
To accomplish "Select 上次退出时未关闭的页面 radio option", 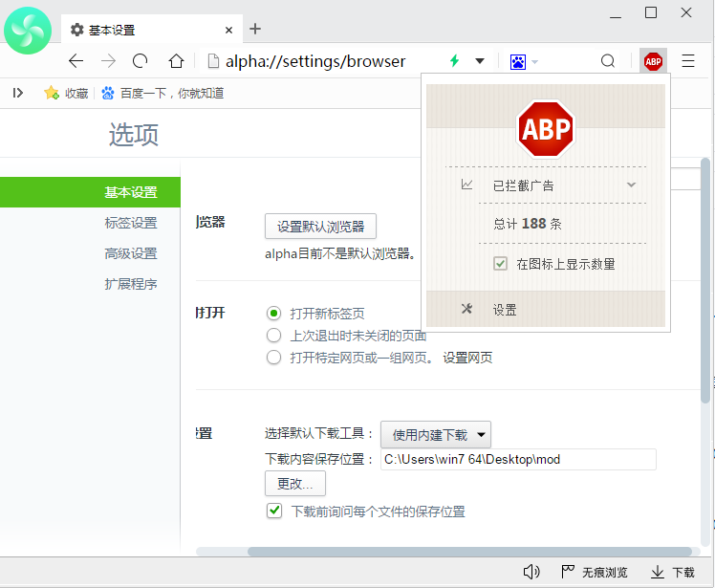I will pos(273,336).
